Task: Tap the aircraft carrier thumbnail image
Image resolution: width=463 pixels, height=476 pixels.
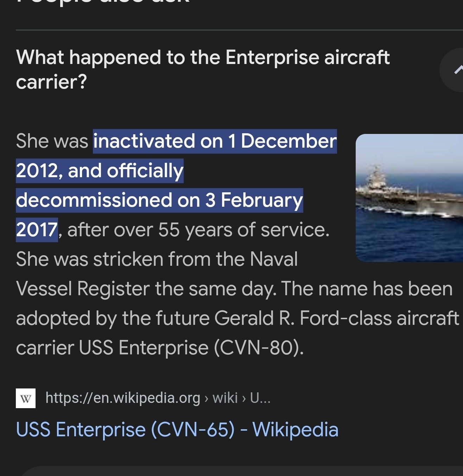Action: click(409, 198)
